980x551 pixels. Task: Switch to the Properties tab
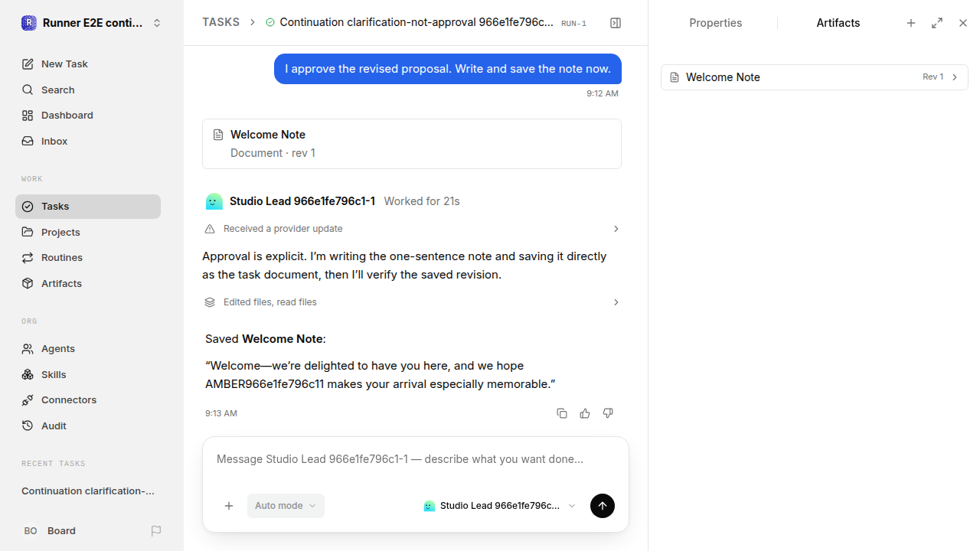tap(715, 23)
